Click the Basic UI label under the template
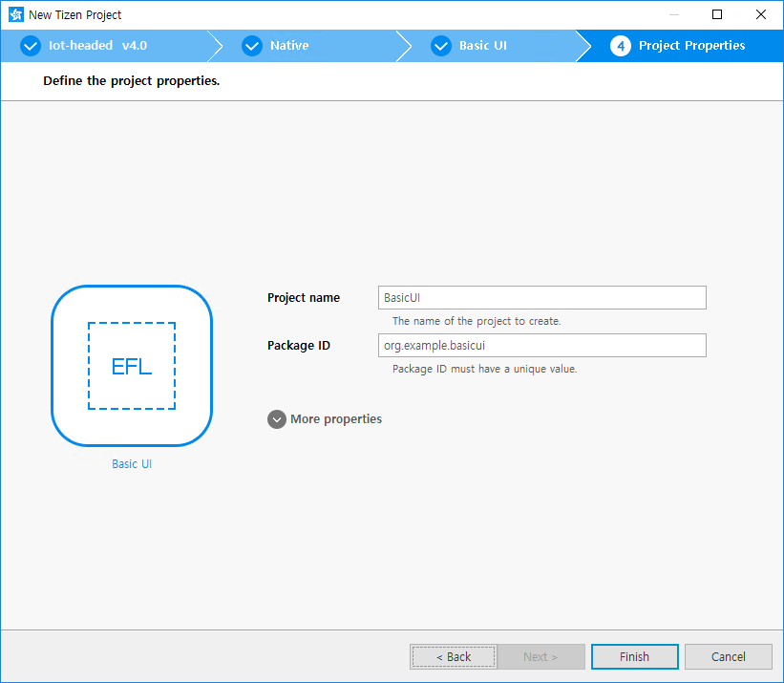This screenshot has width=784, height=683. [132, 464]
